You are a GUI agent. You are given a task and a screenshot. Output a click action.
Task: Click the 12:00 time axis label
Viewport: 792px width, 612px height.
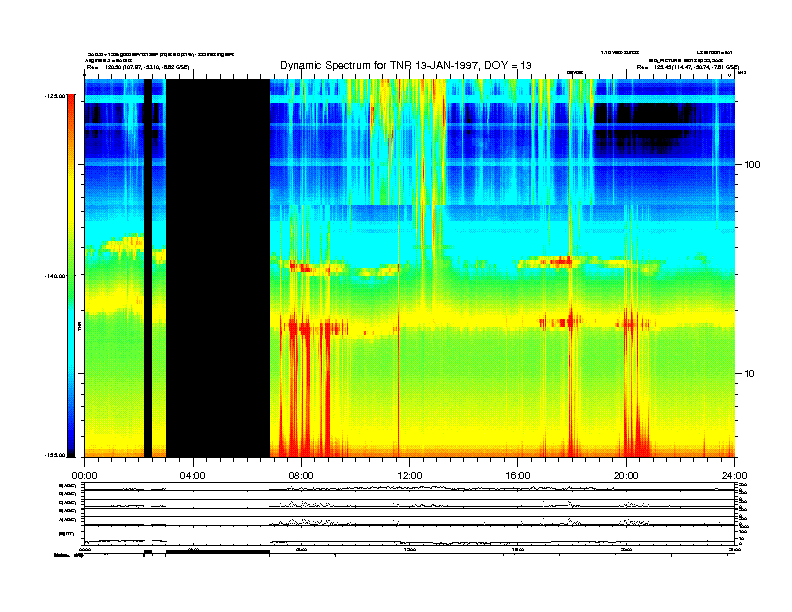coord(410,476)
